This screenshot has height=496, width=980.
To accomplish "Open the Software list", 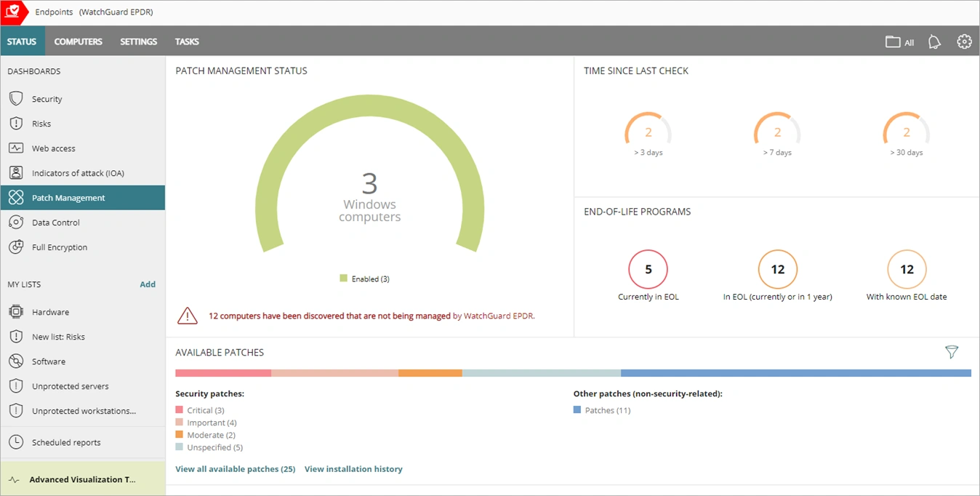I will 83,361.
